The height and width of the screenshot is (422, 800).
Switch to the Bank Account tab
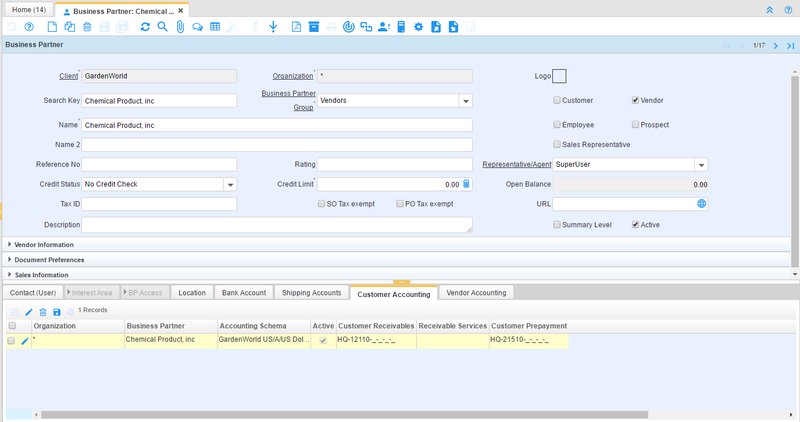[x=244, y=293]
